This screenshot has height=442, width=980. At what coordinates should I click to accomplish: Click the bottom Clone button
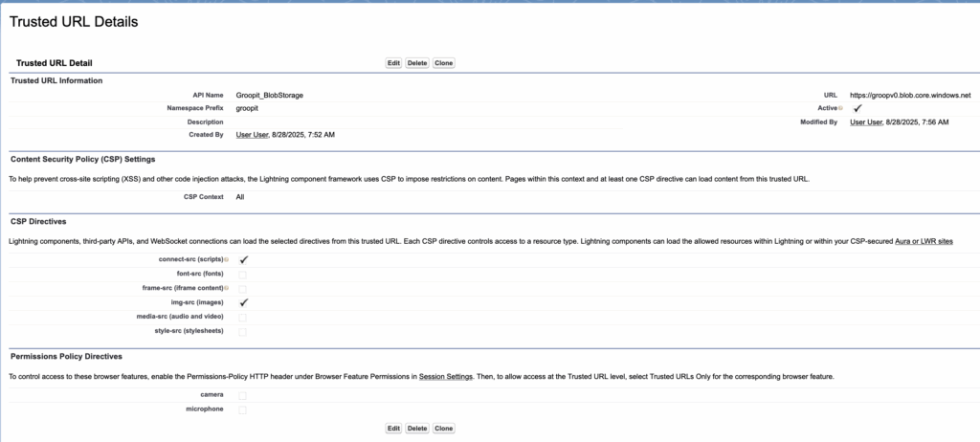(443, 429)
